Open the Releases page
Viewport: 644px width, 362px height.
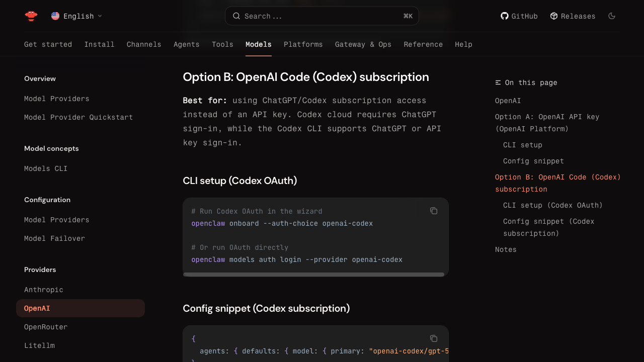(x=573, y=16)
